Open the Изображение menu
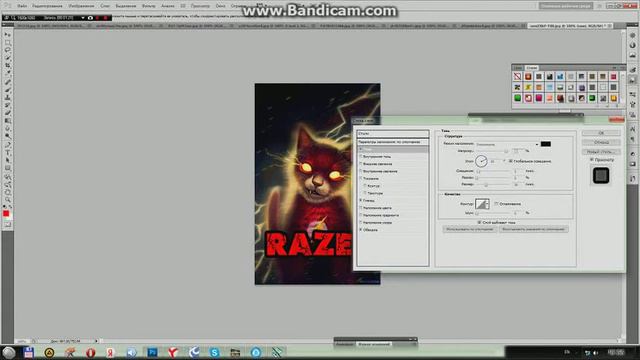The height and width of the screenshot is (360, 640). [x=81, y=6]
